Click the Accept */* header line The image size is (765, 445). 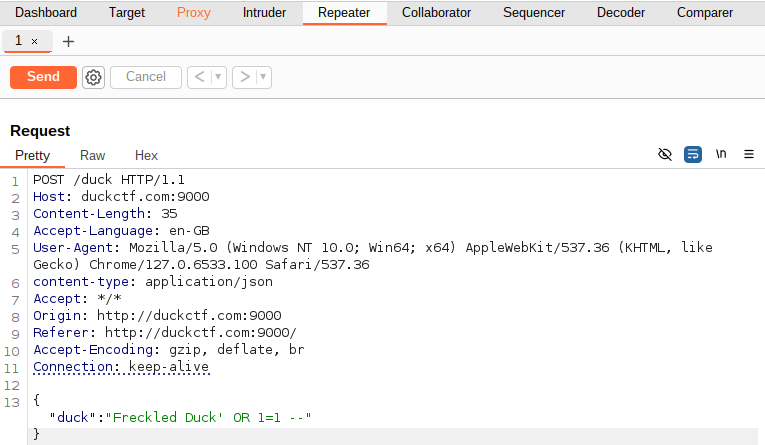pos(77,299)
